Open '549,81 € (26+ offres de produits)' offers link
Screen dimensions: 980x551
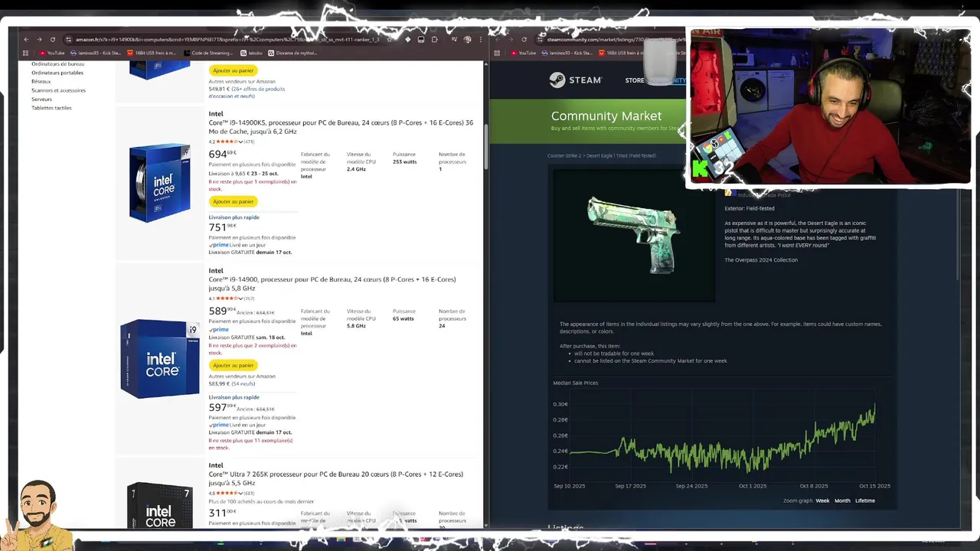pyautogui.click(x=247, y=93)
